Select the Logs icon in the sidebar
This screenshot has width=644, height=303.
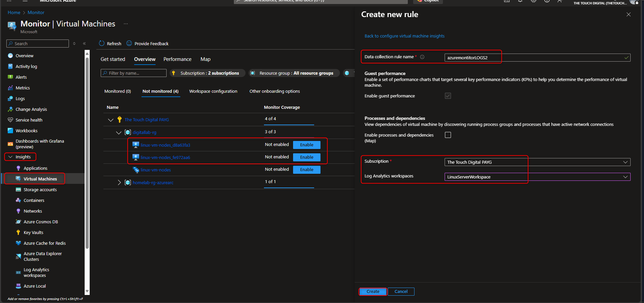click(20, 98)
